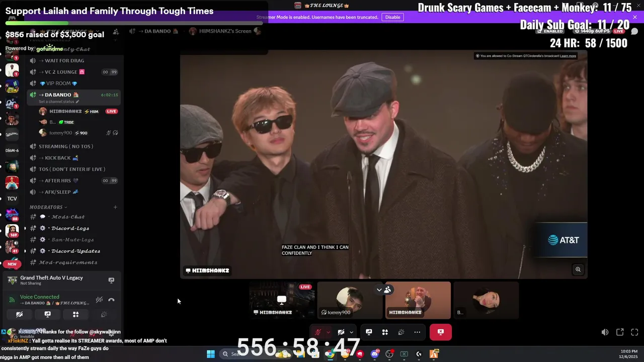Image resolution: width=644 pixels, height=362 pixels.
Task: Open more options ellipsis in call controls
Action: (417, 332)
